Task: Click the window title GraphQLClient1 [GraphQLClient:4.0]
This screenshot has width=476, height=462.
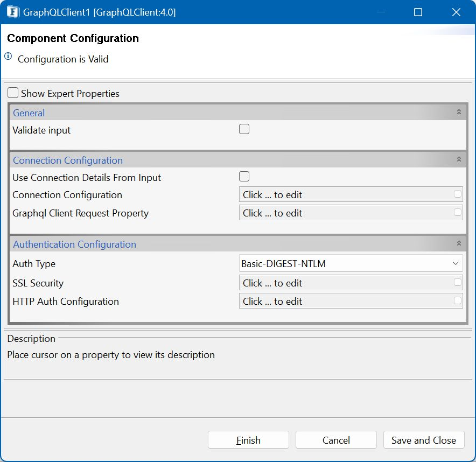Action: tap(99, 12)
